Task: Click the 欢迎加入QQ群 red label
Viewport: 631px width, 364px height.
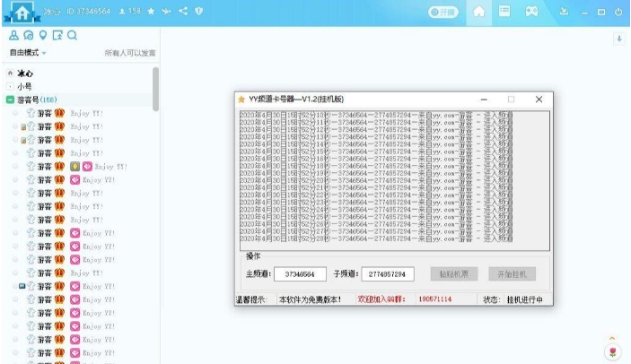Action: (x=381, y=299)
